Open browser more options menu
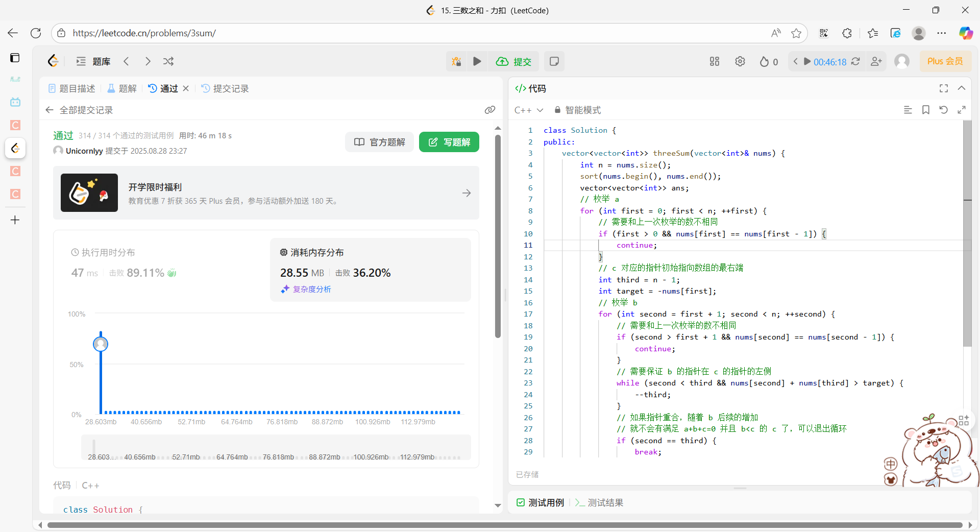The width and height of the screenshot is (980, 532). point(942,33)
